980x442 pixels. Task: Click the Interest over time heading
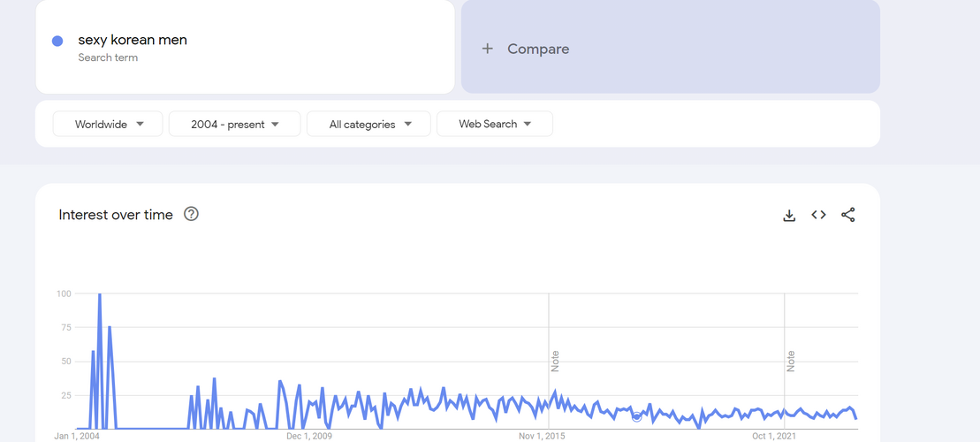coord(116,215)
